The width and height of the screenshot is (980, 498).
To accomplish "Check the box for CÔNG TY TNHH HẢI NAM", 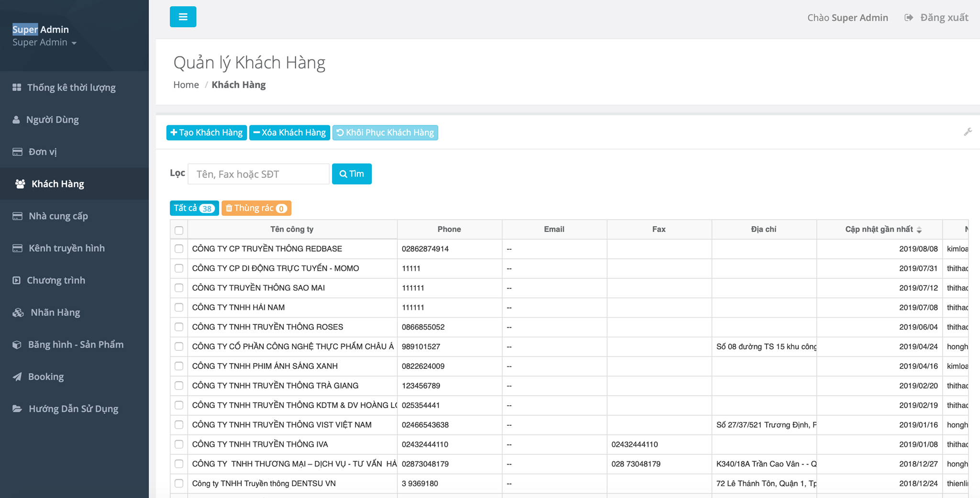I will [179, 307].
